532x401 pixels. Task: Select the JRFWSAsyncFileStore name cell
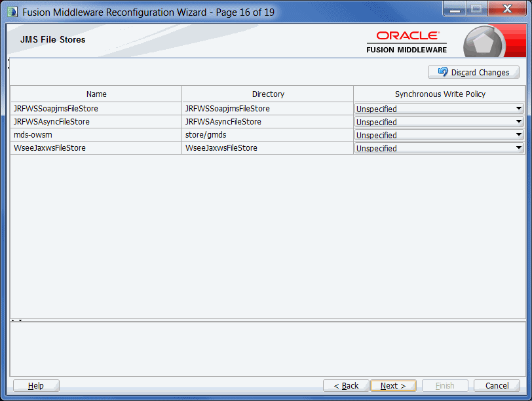pos(96,122)
